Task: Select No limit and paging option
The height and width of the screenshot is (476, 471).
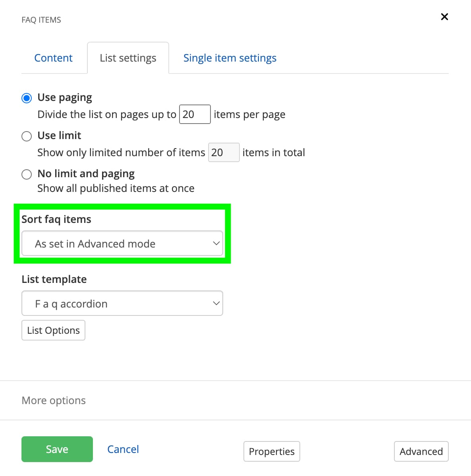Action: [26, 174]
